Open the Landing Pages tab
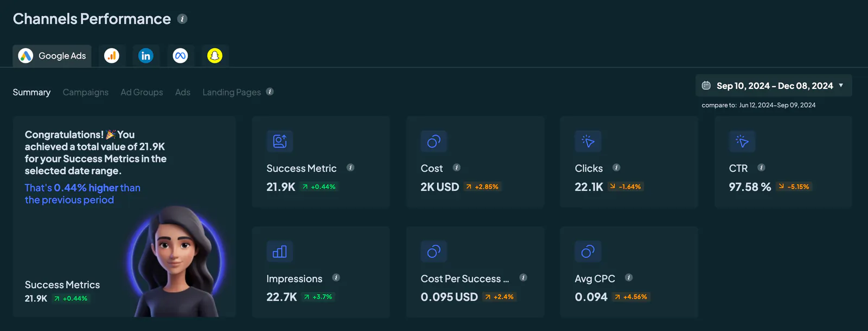The width and height of the screenshot is (868, 331). (x=232, y=92)
